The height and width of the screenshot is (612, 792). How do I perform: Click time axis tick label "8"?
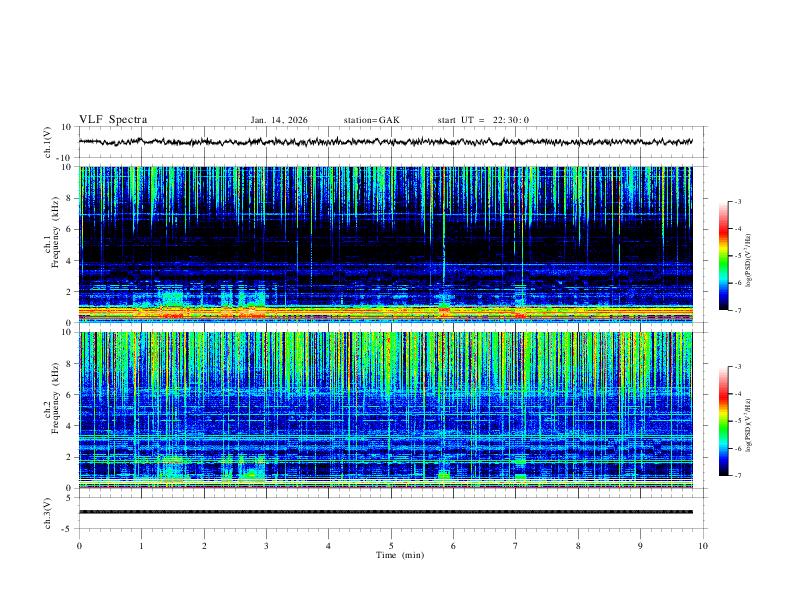(x=578, y=546)
